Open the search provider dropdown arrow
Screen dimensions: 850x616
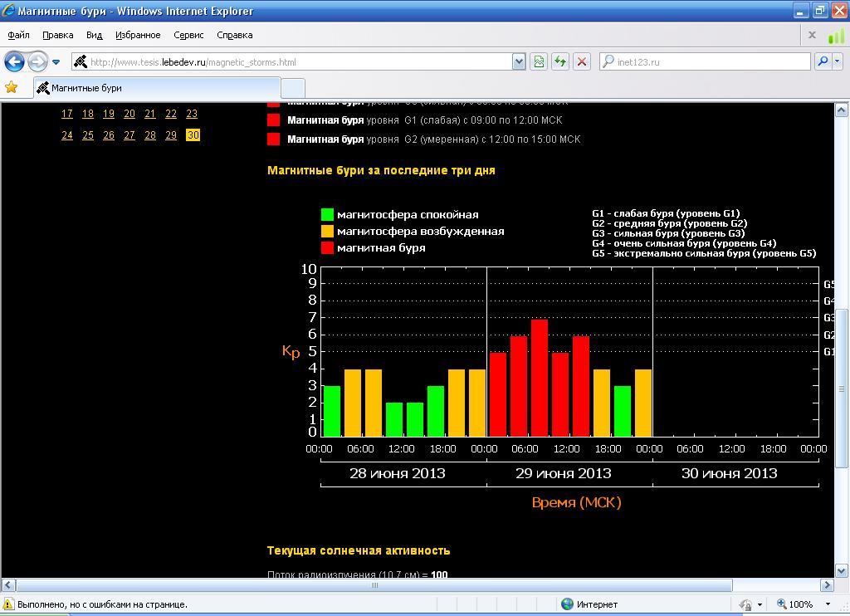[x=838, y=61]
